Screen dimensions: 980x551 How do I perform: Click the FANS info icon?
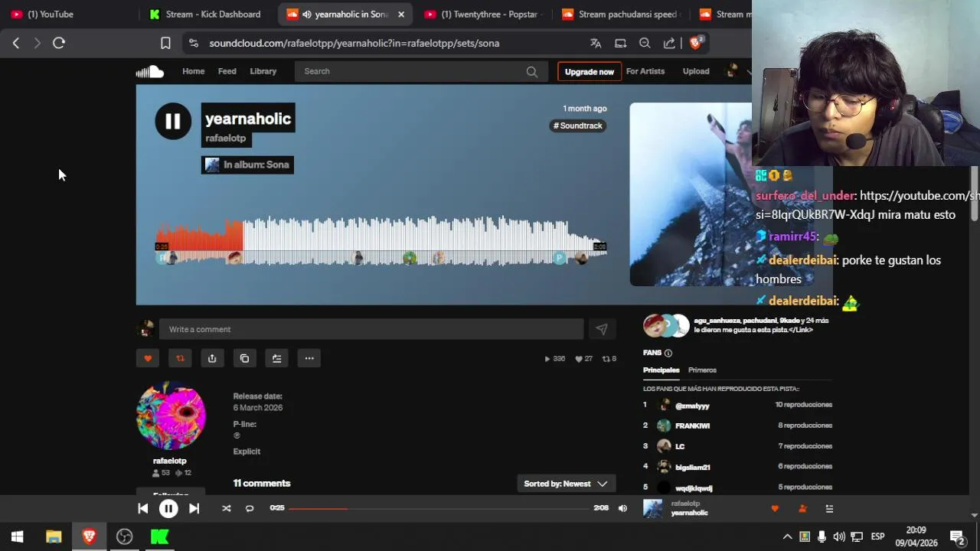[x=668, y=353]
